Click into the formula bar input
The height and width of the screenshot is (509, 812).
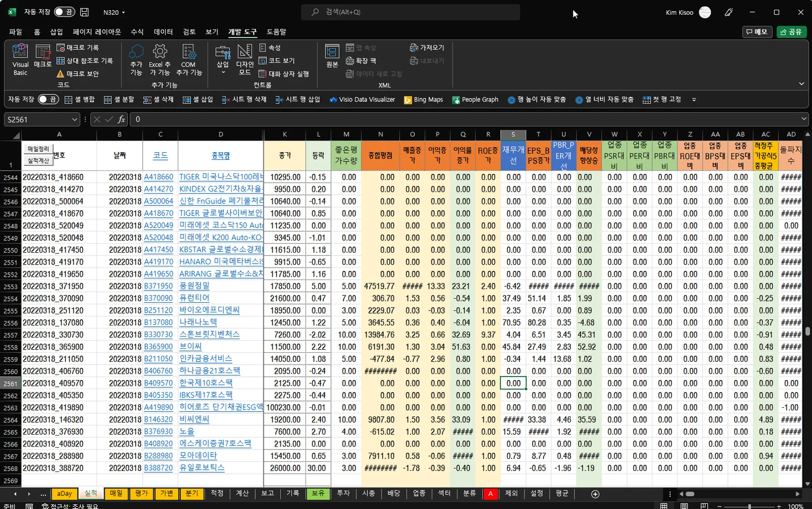point(464,119)
